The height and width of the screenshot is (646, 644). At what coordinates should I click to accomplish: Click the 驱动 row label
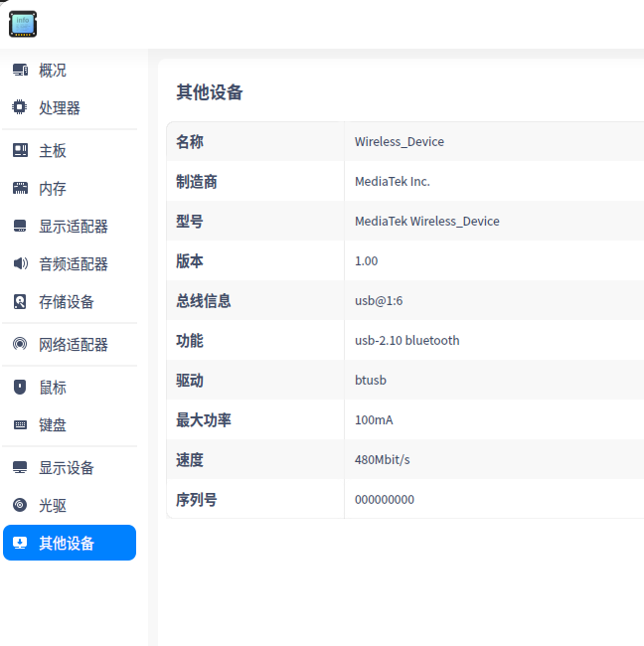point(190,381)
